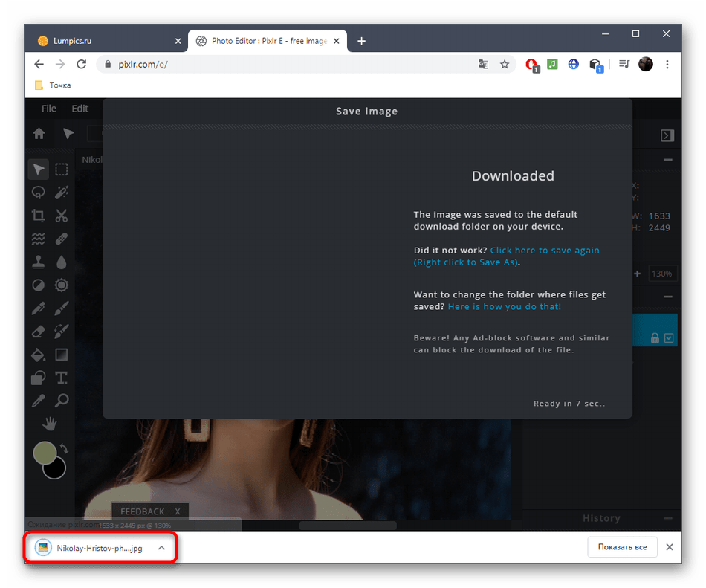The width and height of the screenshot is (706, 588).
Task: Swap foreground and background colors
Action: coord(64,449)
